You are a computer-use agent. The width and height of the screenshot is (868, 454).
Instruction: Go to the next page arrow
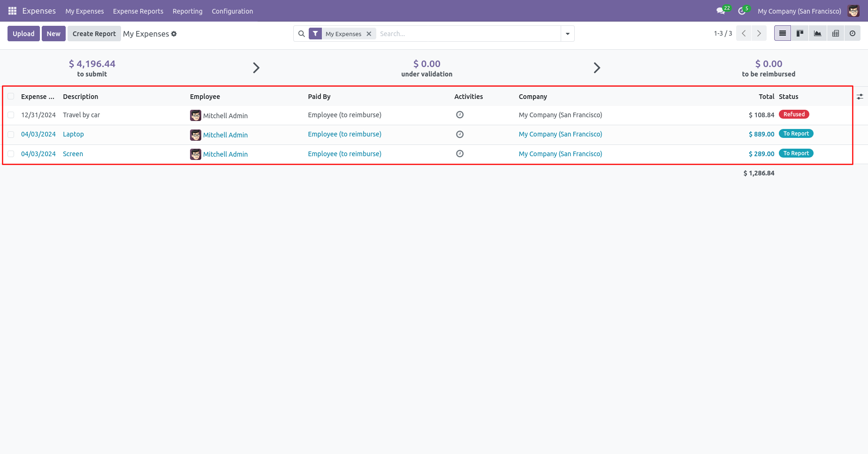pyautogui.click(x=759, y=33)
